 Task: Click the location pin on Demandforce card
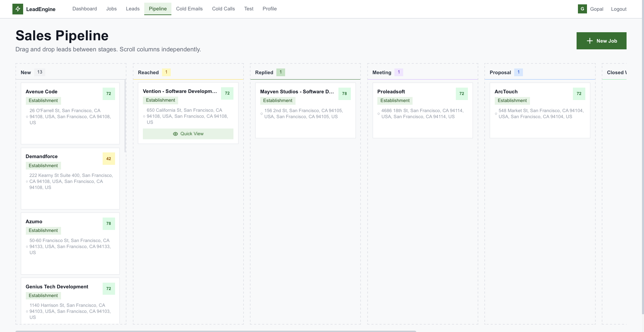[27, 181]
